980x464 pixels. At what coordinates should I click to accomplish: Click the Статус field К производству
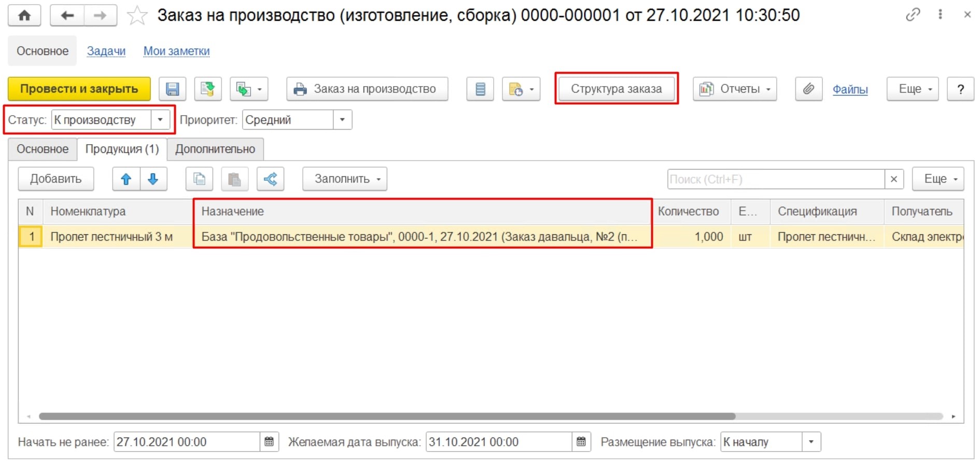pos(102,120)
